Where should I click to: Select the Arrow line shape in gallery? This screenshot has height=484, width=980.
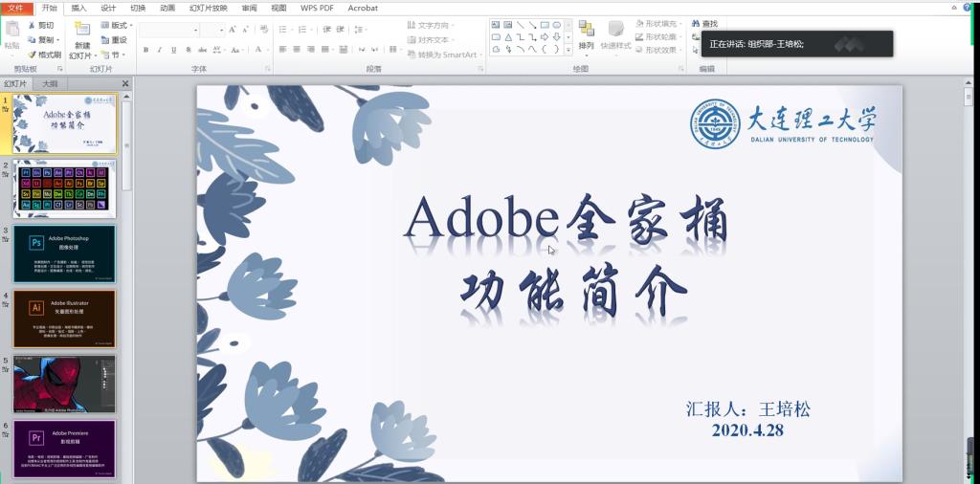(532, 25)
